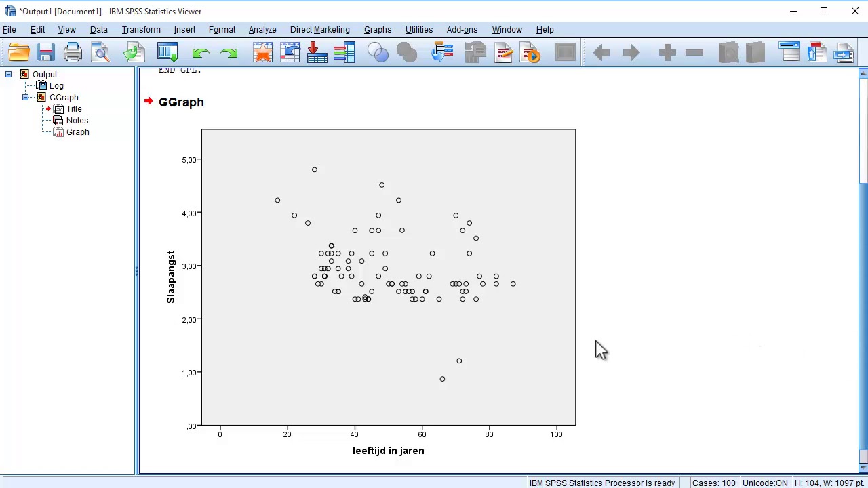Click the scroll down arrow of viewer
Viewport: 868px width, 488px height.
[x=863, y=468]
